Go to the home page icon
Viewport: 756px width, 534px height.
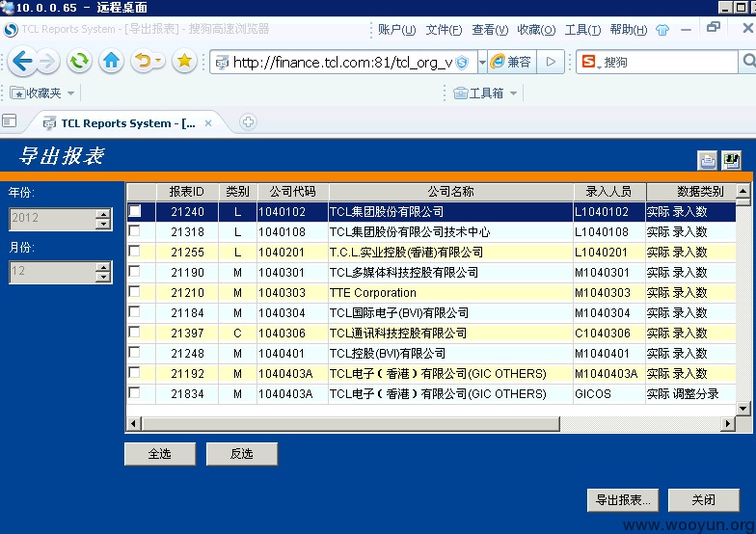[x=112, y=62]
